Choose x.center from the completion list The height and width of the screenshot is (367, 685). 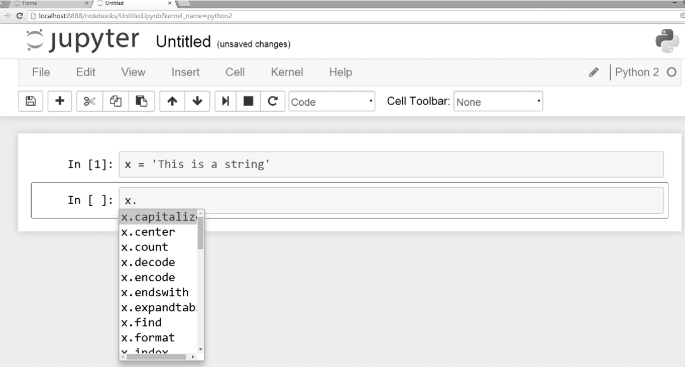158,232
